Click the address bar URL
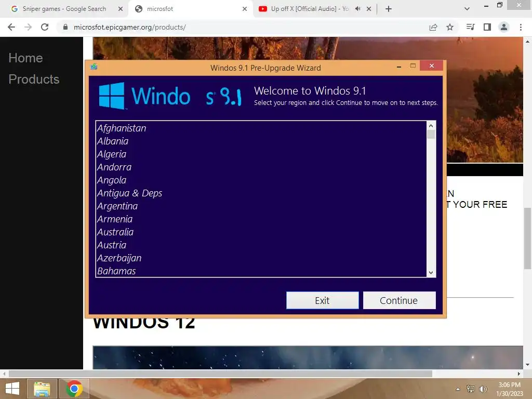532x399 pixels. pos(129,27)
